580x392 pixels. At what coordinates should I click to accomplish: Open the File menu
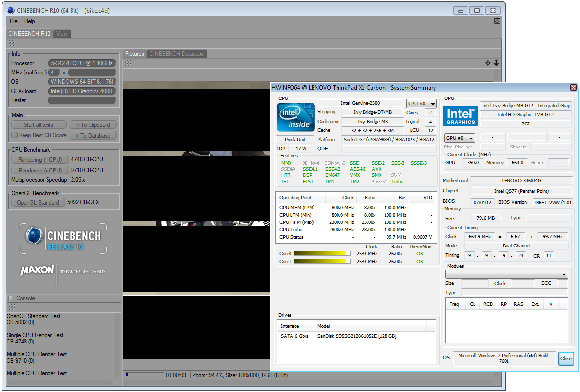pyautogui.click(x=14, y=21)
